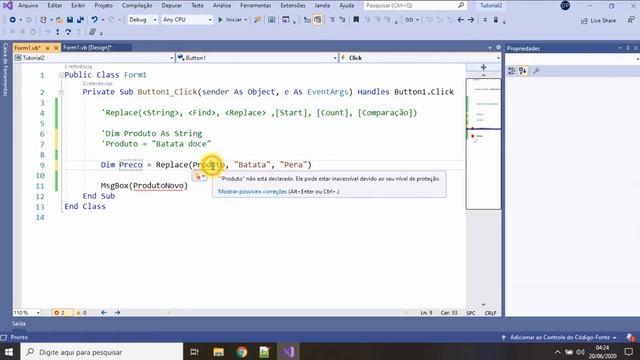Click the Property Pages wrench icon
This screenshot has width=640, height=360.
[x=536, y=71]
